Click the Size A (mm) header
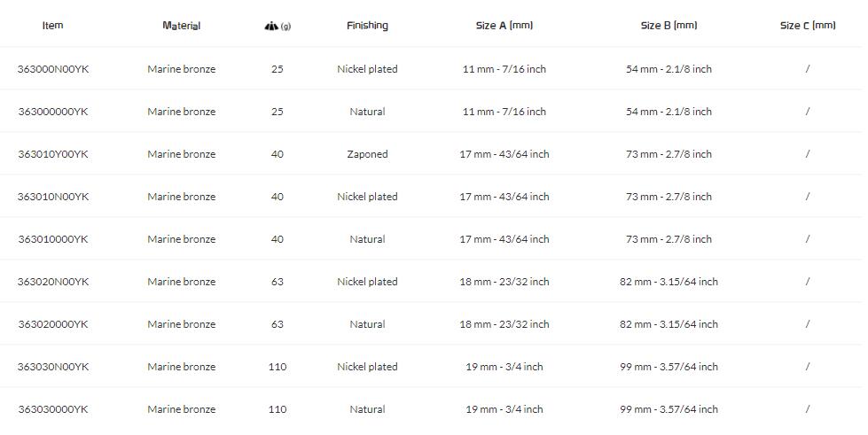Image resolution: width=868 pixels, height=435 pixels. pos(504,26)
